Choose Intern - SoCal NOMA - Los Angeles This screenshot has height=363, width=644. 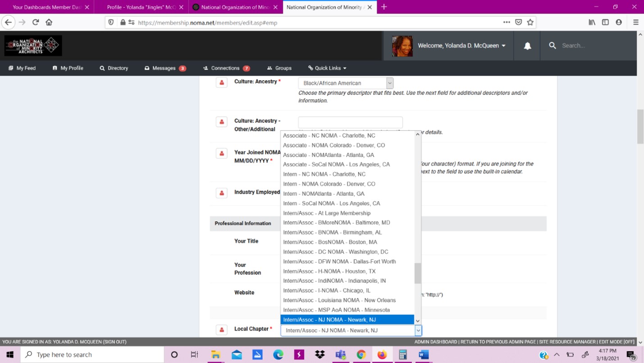tap(347, 203)
